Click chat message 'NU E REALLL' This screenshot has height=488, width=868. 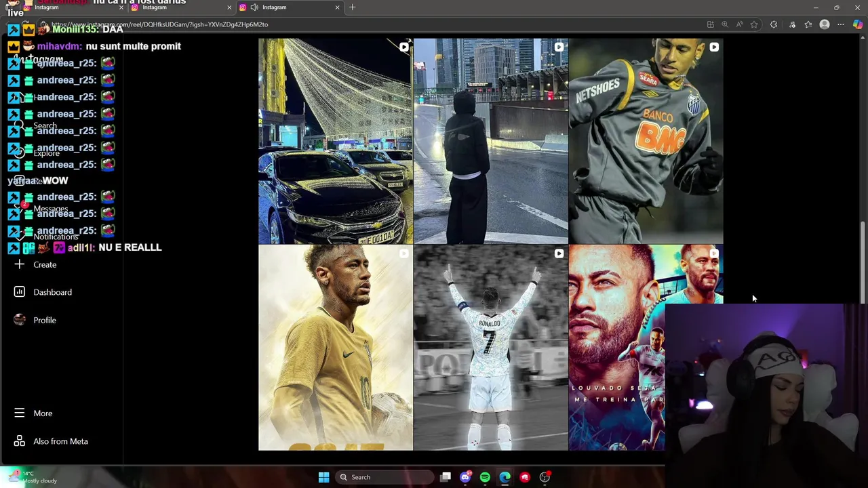(x=130, y=247)
